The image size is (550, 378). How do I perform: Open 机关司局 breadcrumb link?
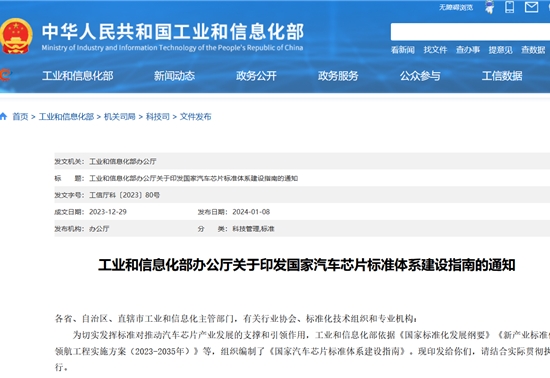click(x=120, y=117)
